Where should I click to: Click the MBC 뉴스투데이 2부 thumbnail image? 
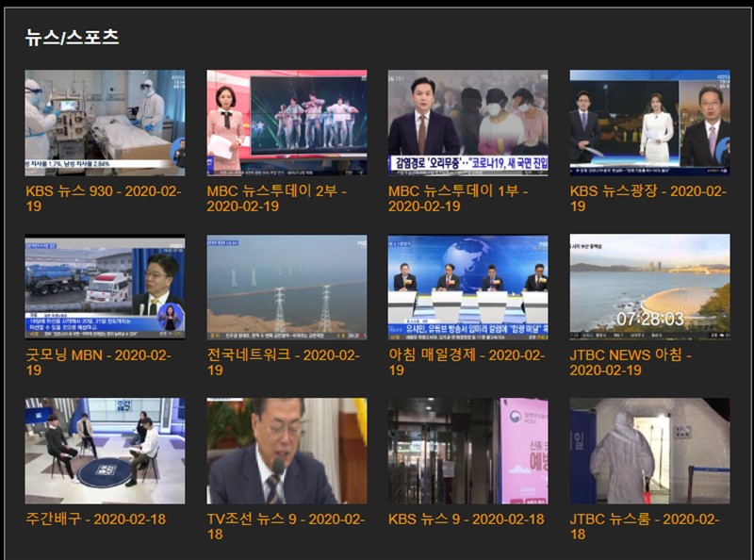287,123
